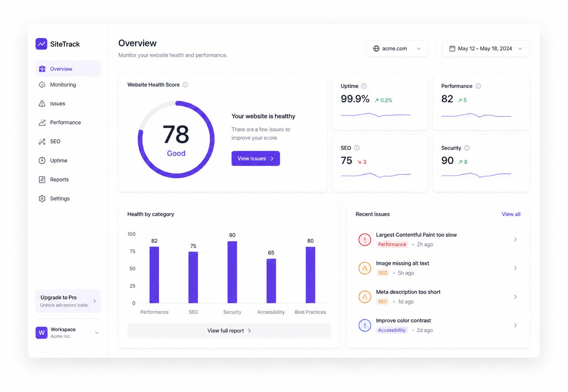Viewport: 568px width, 392px height.
Task: Click the SiteTrack logo icon
Action: pos(42,44)
